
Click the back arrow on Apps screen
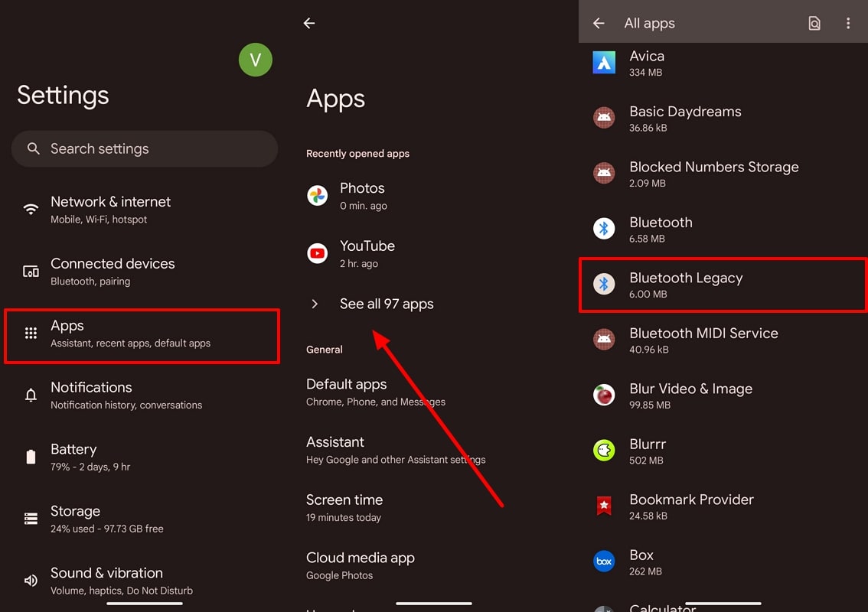(308, 23)
